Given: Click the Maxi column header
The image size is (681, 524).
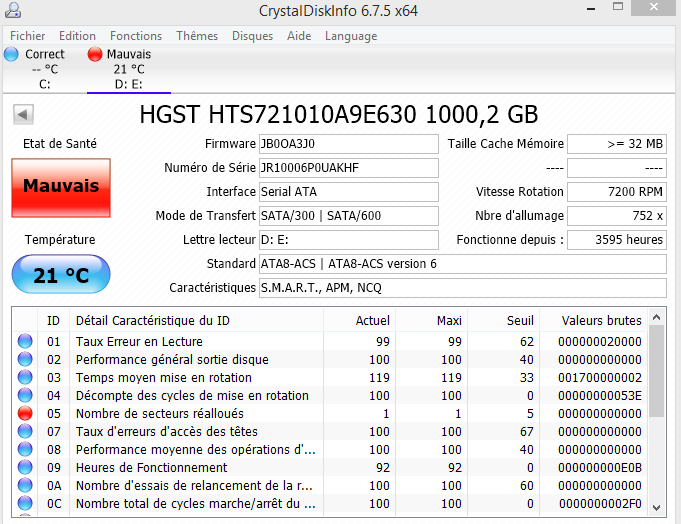Looking at the screenshot, I should click(x=431, y=320).
